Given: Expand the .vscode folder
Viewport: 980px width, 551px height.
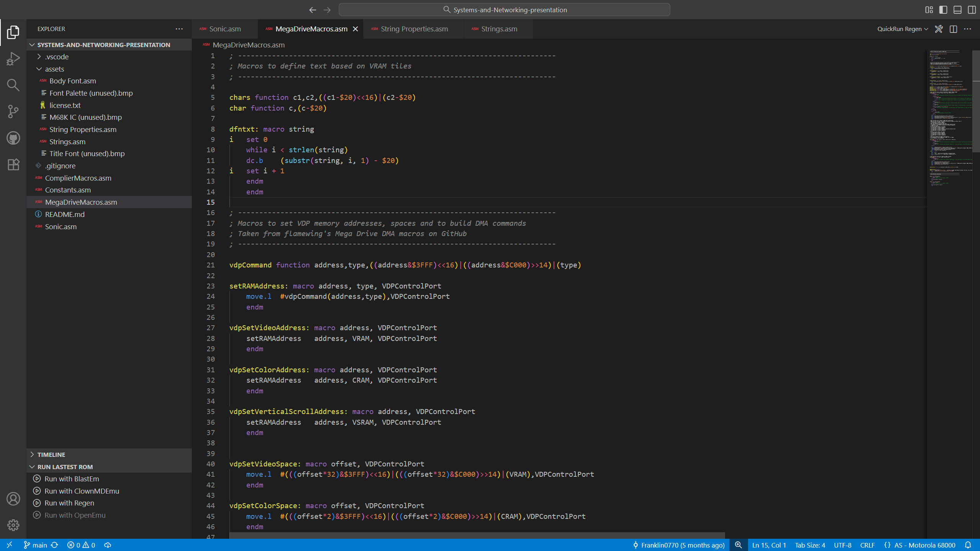Looking at the screenshot, I should 39,56.
